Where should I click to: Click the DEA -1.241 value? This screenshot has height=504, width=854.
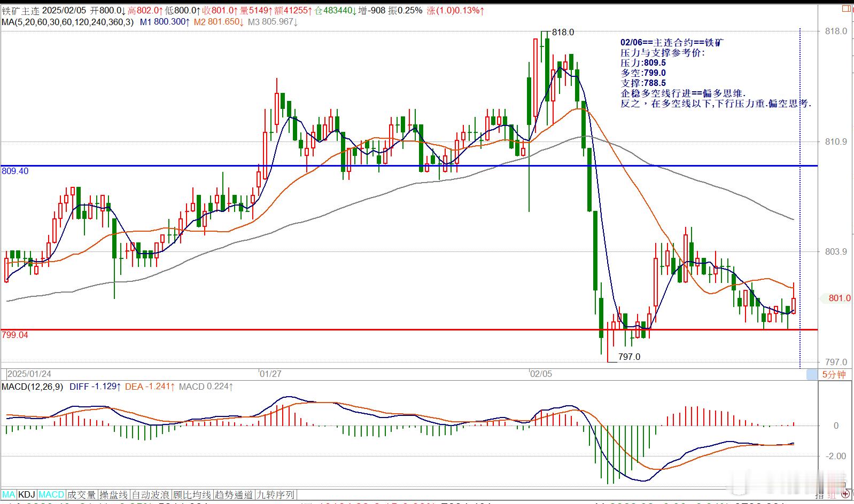point(150,386)
